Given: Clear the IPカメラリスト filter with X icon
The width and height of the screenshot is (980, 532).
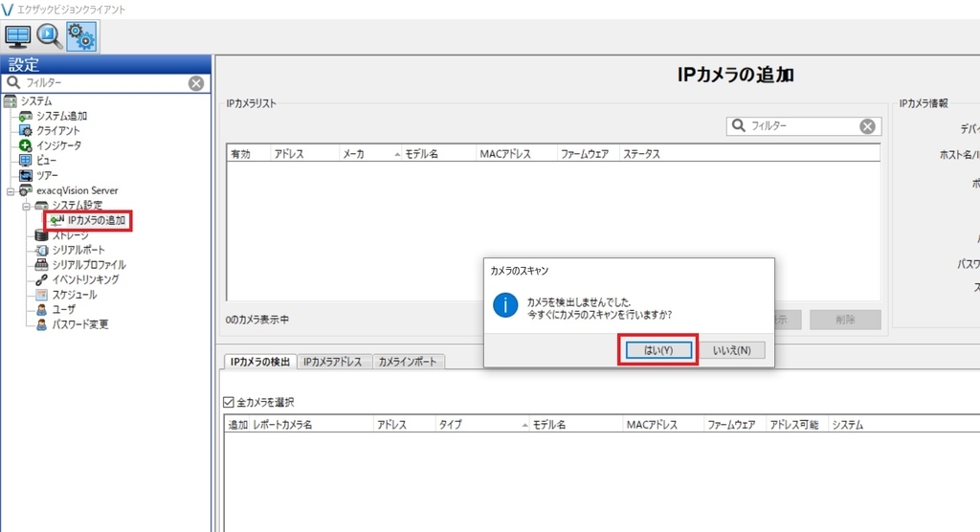Looking at the screenshot, I should point(867,126).
